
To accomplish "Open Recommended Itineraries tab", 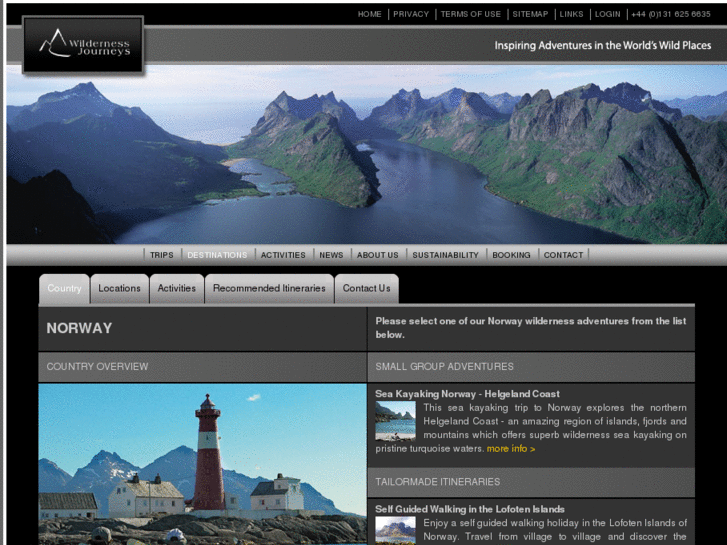I will pos(269,289).
